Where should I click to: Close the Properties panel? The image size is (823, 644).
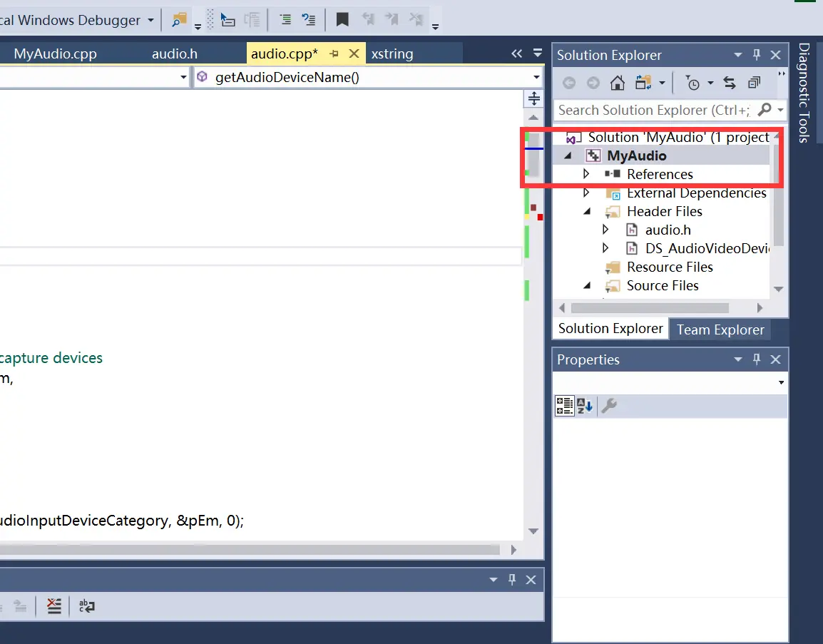click(x=776, y=359)
